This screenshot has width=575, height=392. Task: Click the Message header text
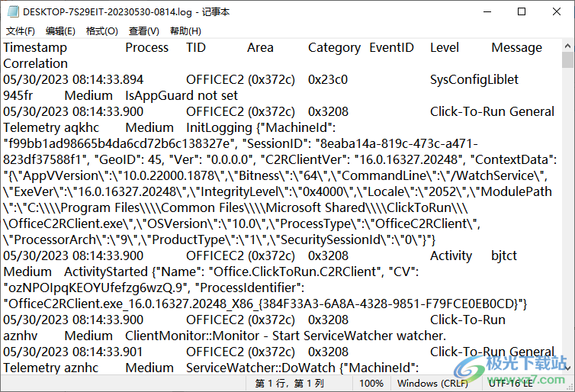517,48
